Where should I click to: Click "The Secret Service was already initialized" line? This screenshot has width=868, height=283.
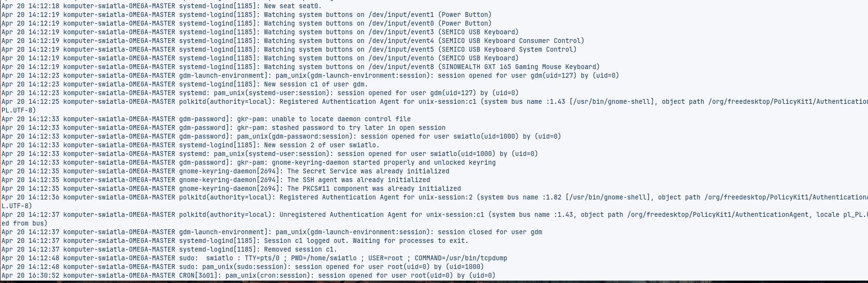tap(368, 171)
